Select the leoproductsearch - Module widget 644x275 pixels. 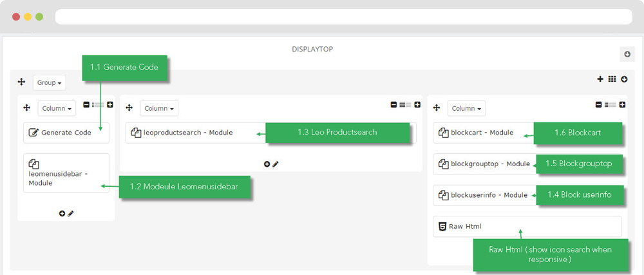[270, 133]
